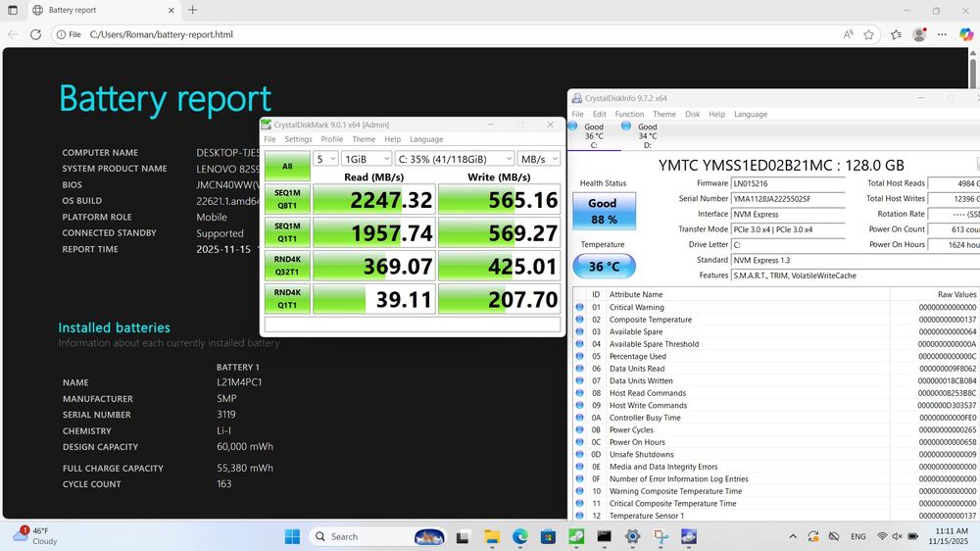This screenshot has width=980, height=551.
Task: Open CrystalDiskMark taskbar icon
Action: point(576,536)
